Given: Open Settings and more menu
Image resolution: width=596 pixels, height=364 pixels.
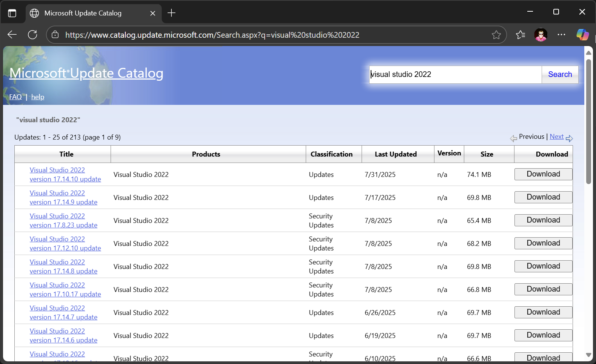Looking at the screenshot, I should coord(561,35).
